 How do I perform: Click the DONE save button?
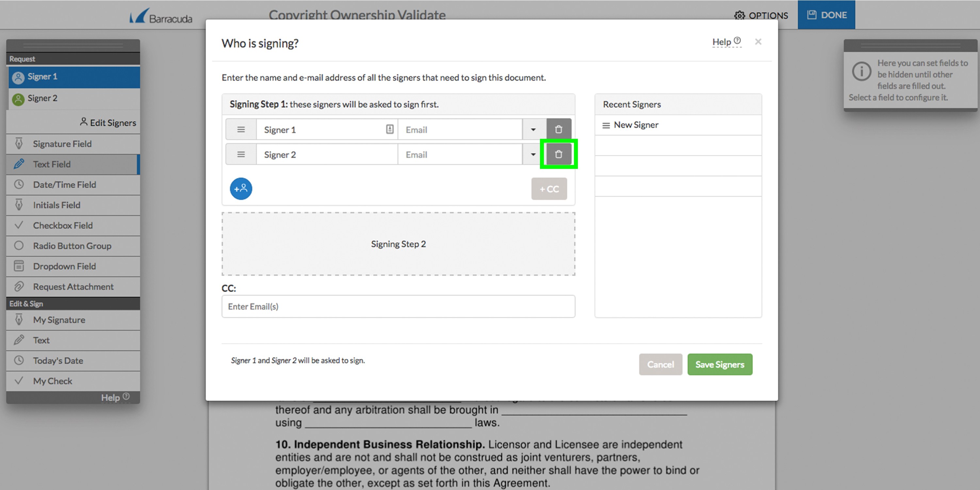tap(826, 15)
